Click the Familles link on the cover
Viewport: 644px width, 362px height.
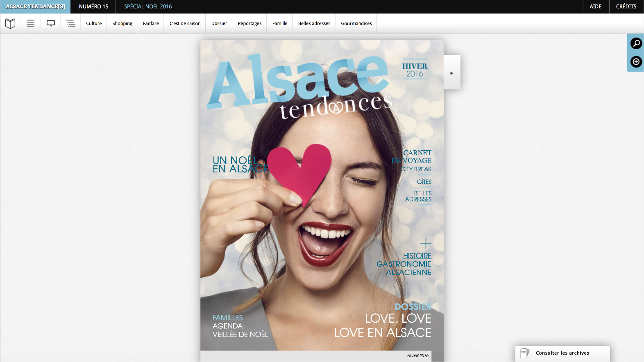[x=228, y=318]
